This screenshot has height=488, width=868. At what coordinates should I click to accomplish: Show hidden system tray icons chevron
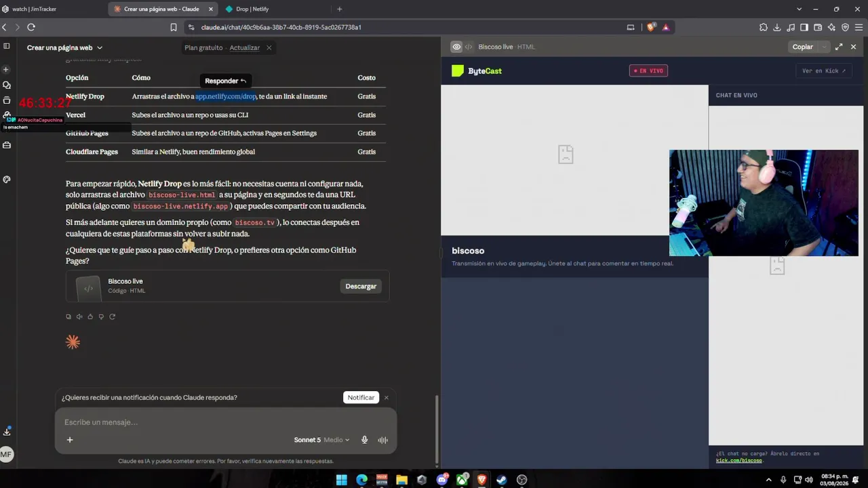pyautogui.click(x=768, y=480)
